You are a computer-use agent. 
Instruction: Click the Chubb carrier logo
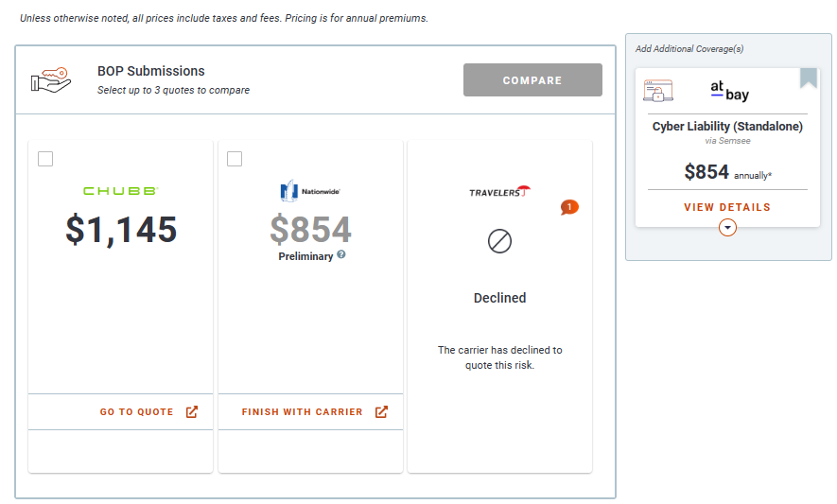pyautogui.click(x=120, y=191)
